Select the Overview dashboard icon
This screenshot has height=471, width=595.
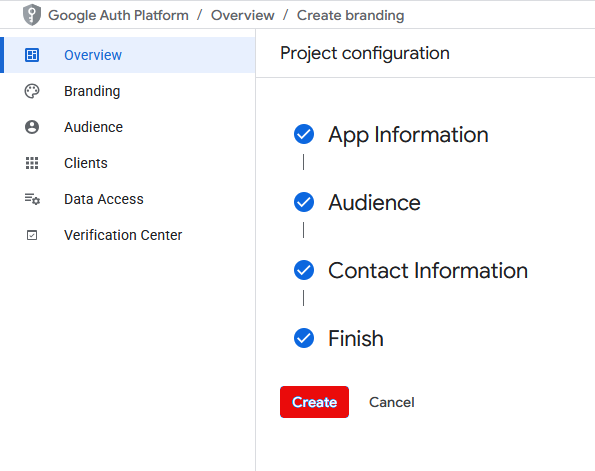pyautogui.click(x=32, y=55)
